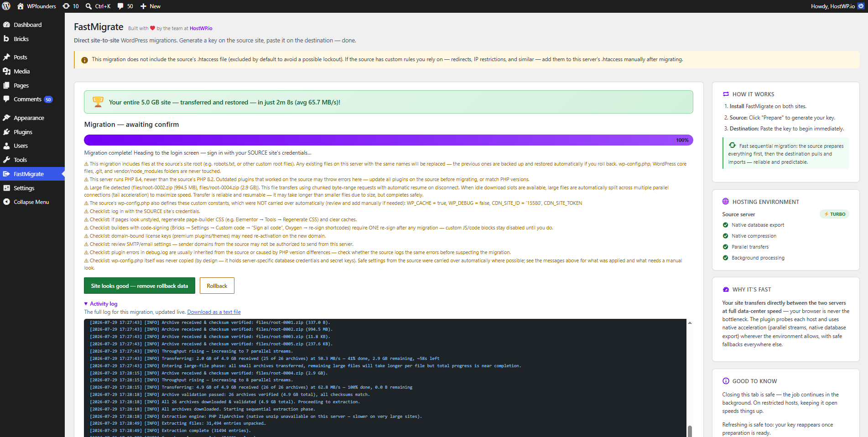Image resolution: width=868 pixels, height=437 pixels.
Task: Collapse the Activity log section
Action: (101, 304)
